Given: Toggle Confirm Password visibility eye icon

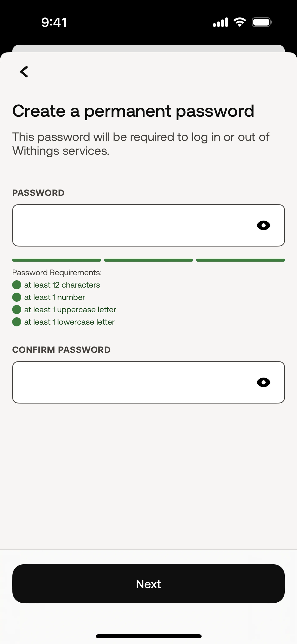Looking at the screenshot, I should 263,382.
